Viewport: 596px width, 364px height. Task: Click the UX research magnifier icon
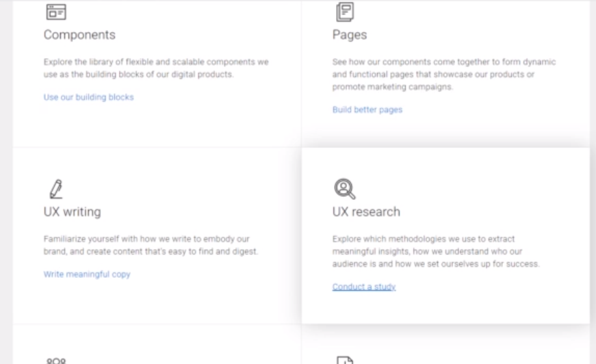pyautogui.click(x=341, y=189)
